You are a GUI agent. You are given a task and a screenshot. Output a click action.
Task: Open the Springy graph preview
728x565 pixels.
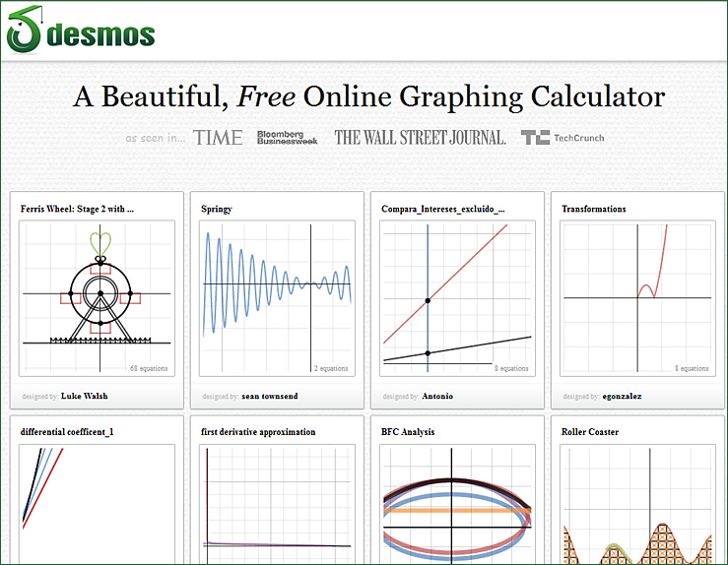(277, 298)
